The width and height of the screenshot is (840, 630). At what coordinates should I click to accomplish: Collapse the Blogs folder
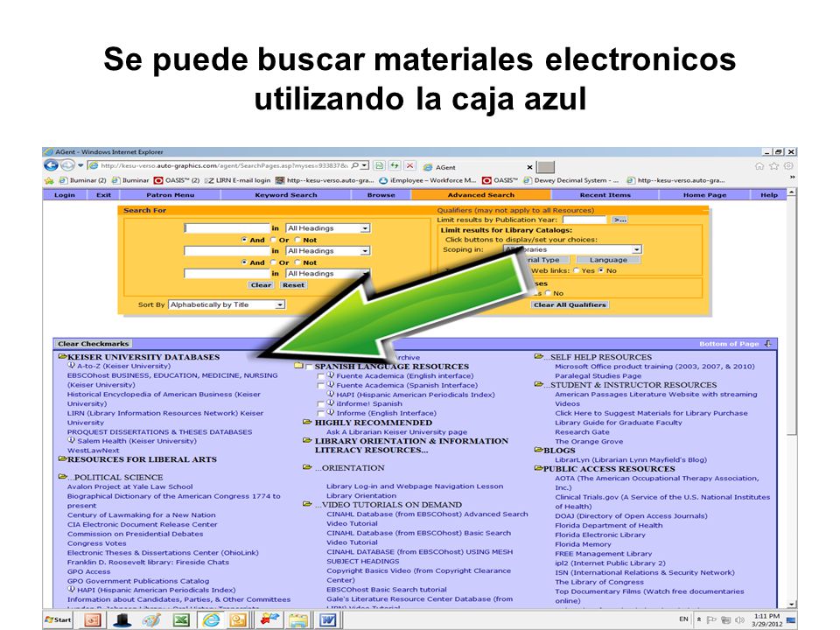(x=538, y=450)
